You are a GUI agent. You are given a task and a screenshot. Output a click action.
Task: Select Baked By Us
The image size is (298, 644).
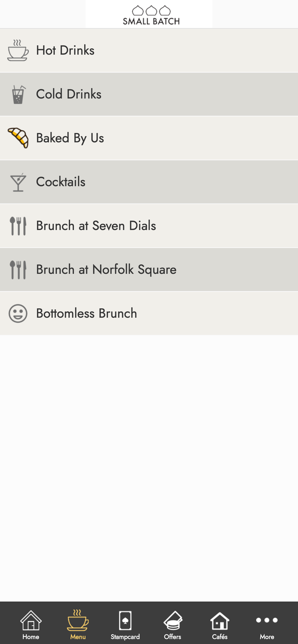coord(149,138)
